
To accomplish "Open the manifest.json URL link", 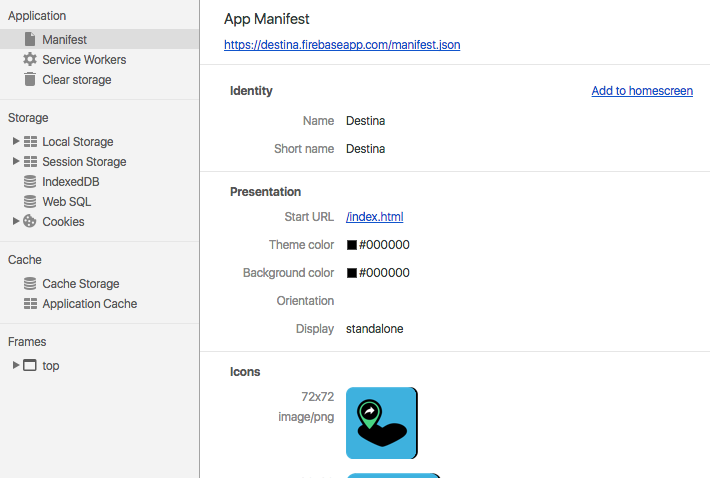I will (342, 45).
